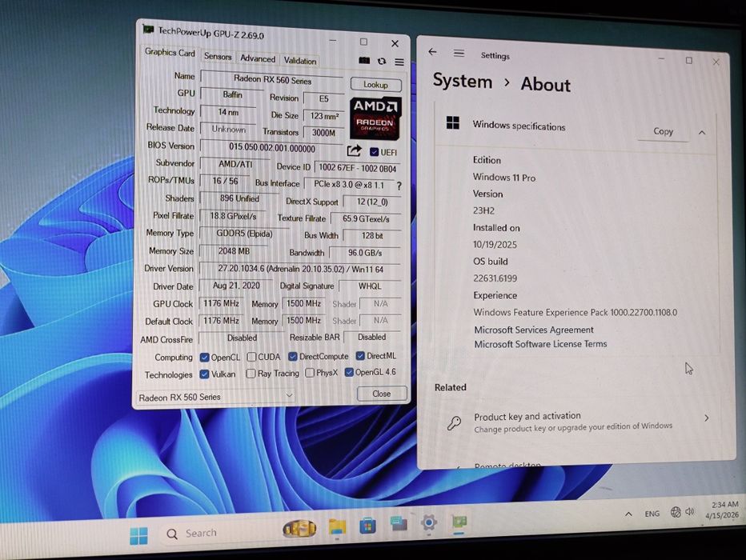Click the network globe icon in the tray

click(676, 512)
